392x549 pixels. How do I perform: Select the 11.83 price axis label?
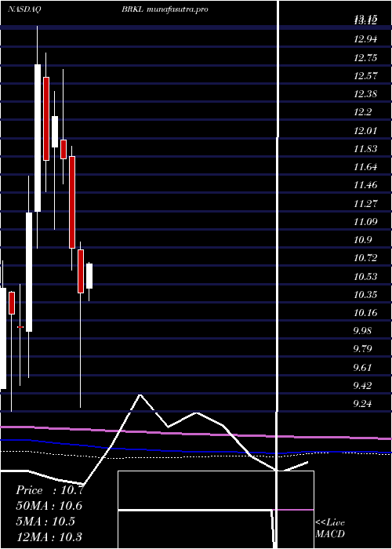click(365, 148)
